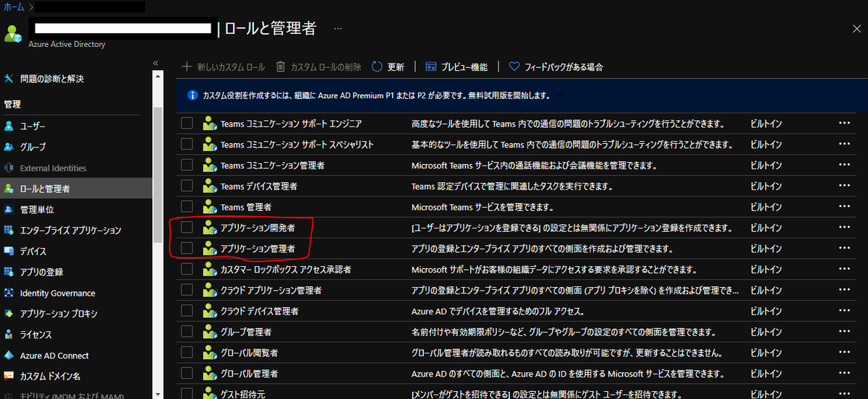
Task: Click role icon of アプリケーション開発者 row
Action: 210,228
